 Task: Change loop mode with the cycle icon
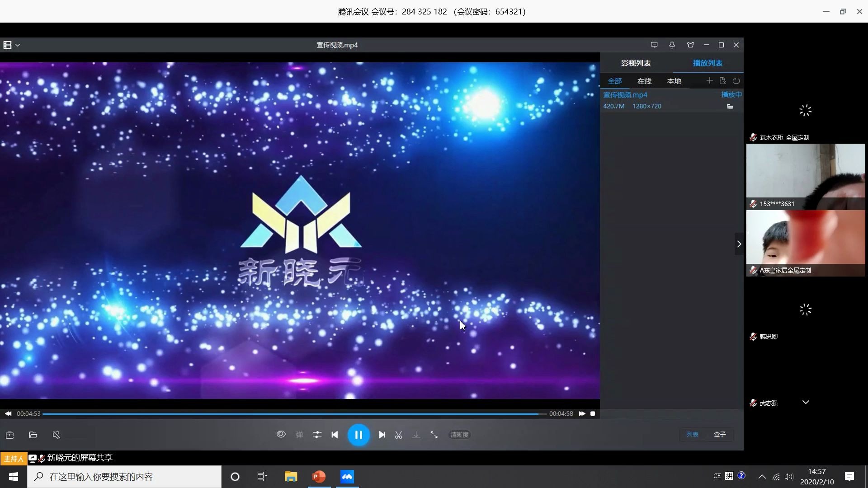(736, 80)
